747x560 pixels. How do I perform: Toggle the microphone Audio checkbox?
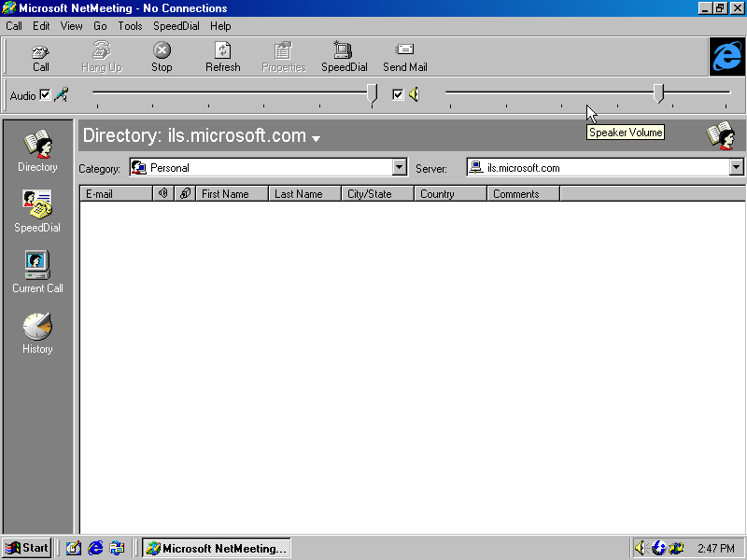click(x=45, y=95)
